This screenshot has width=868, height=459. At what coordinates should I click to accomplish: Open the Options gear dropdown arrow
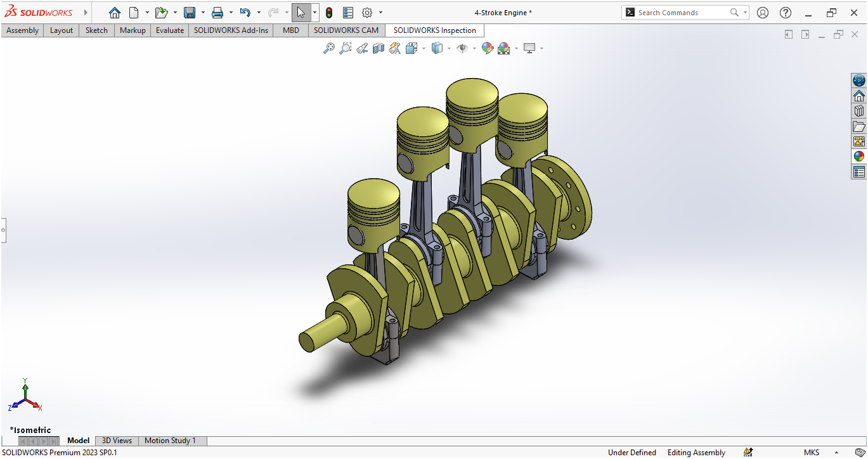(380, 13)
